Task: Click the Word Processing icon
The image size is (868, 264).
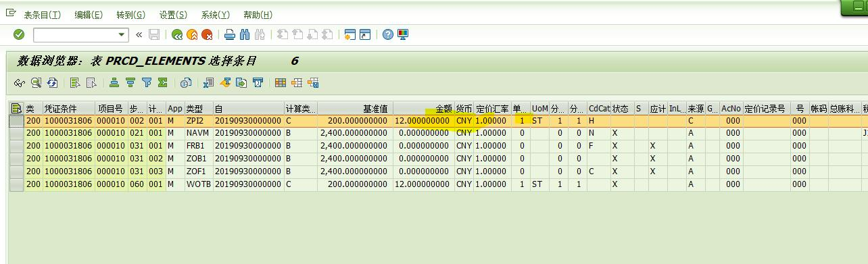Action: [225, 82]
